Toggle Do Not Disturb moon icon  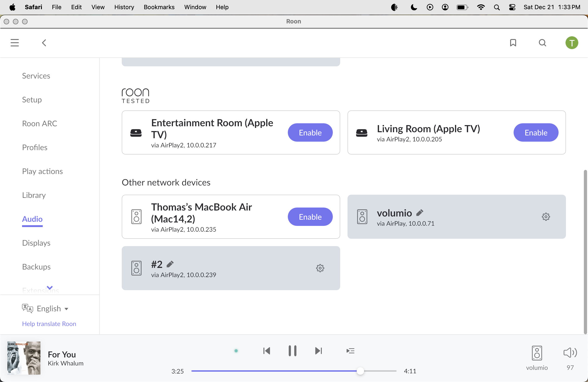click(414, 7)
